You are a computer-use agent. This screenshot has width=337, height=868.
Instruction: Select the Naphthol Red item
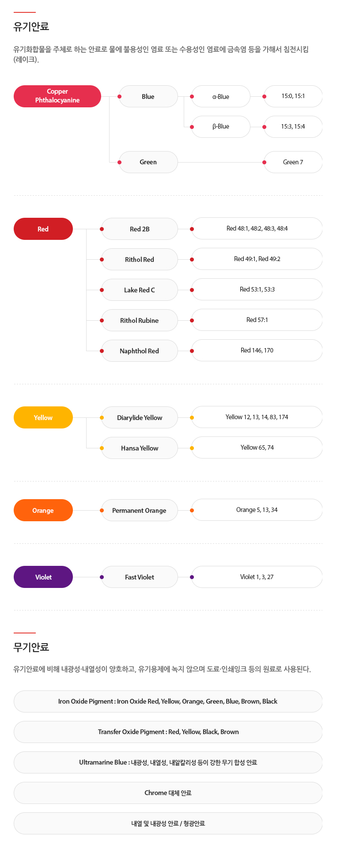click(x=140, y=351)
